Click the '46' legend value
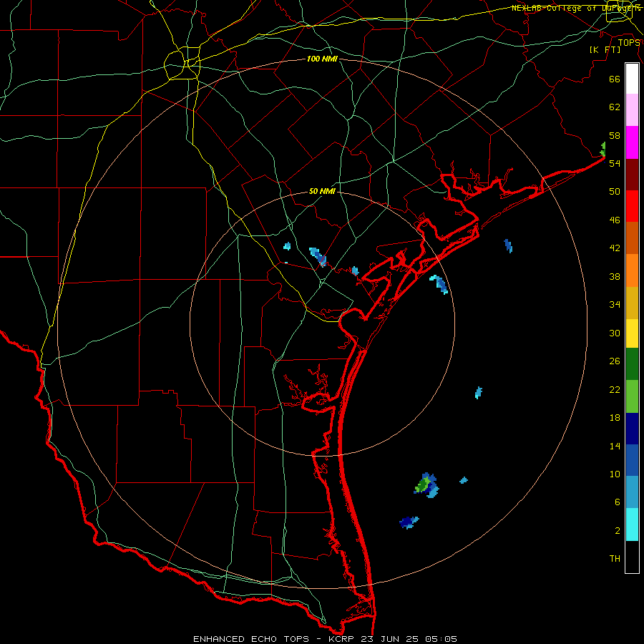This screenshot has height=644, width=644. click(x=615, y=220)
